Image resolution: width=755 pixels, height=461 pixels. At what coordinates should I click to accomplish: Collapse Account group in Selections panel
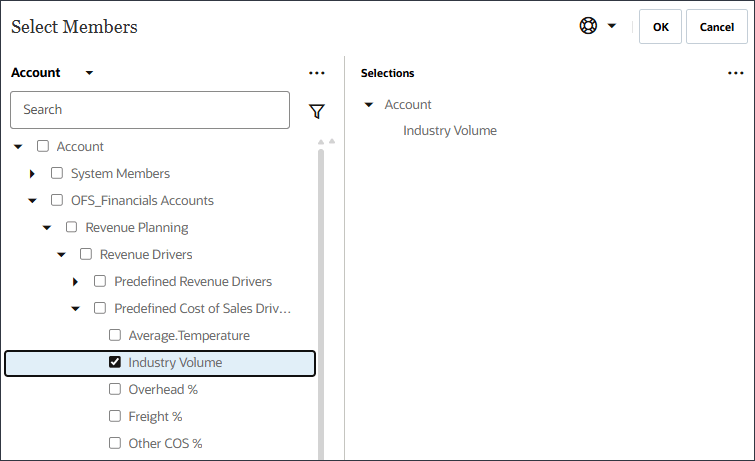369,105
